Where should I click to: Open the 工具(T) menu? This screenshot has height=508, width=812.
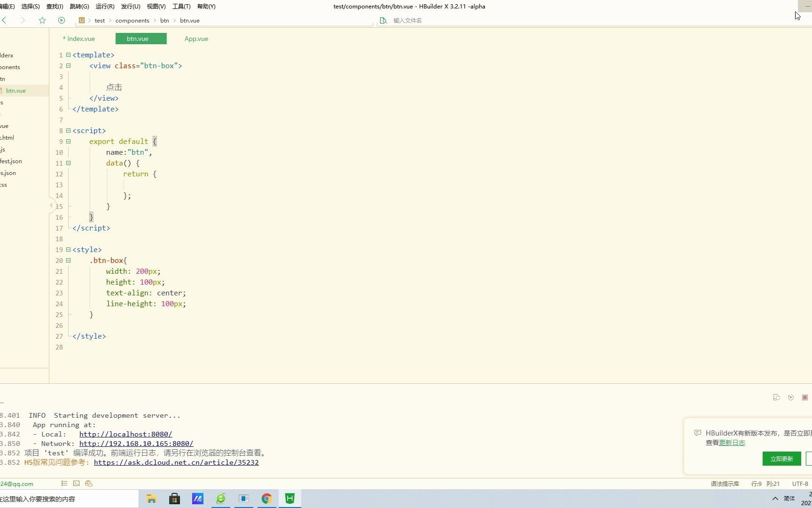pyautogui.click(x=181, y=7)
